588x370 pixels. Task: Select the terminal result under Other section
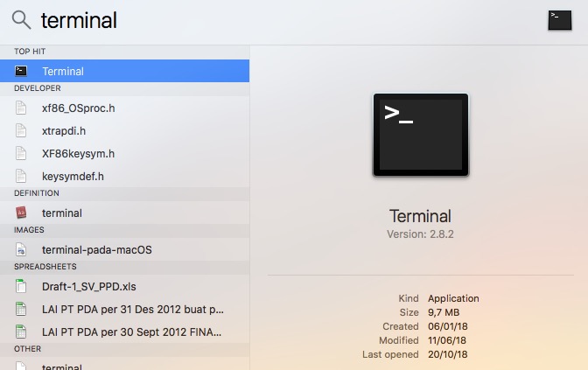(x=61, y=367)
